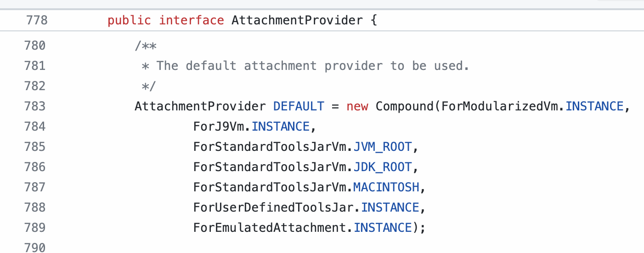Select the JDK_ROOT constant
Screen dimensions: 644x253
[383, 167]
